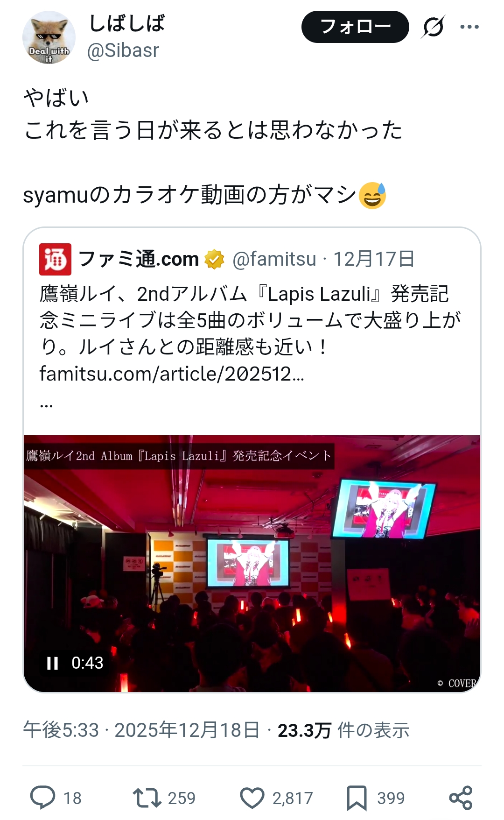Open the @Sibasr username handle

click(123, 50)
